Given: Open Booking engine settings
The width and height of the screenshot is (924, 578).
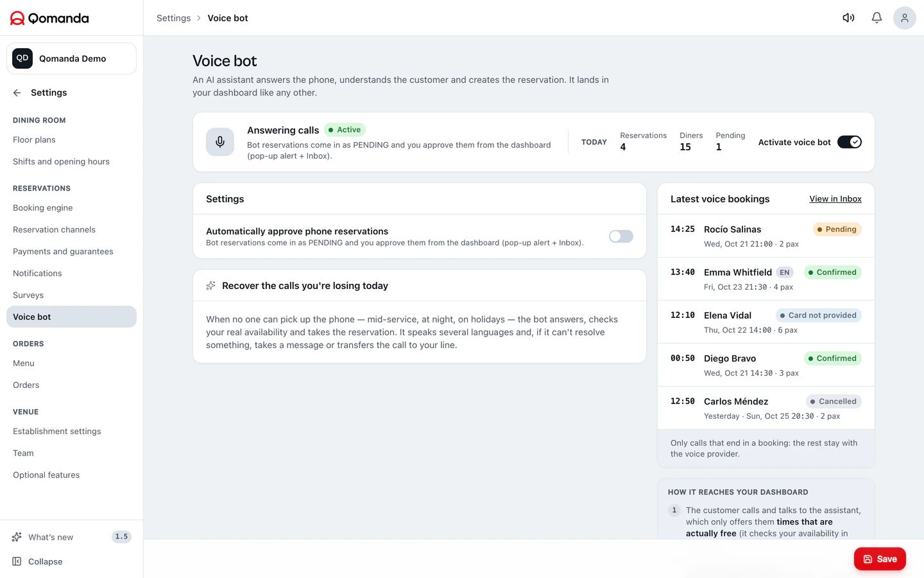Looking at the screenshot, I should 71,208.
